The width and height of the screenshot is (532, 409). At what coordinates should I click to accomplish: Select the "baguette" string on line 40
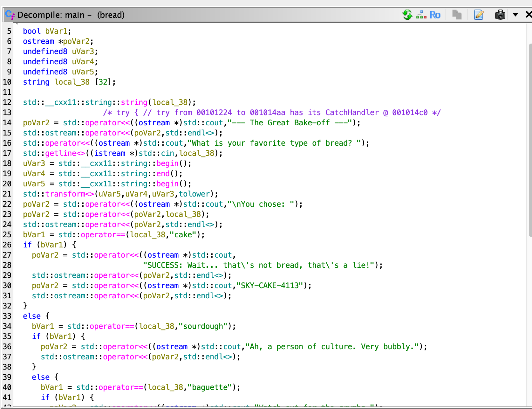(209, 387)
